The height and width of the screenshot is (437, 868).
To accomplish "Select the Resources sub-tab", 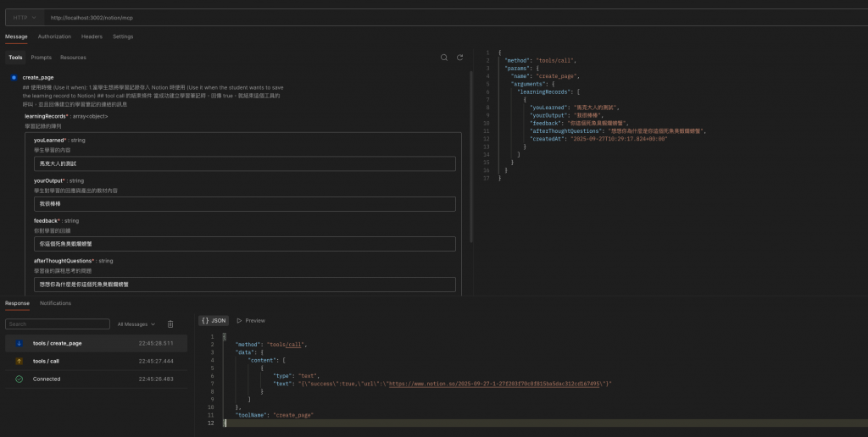I will click(x=73, y=58).
